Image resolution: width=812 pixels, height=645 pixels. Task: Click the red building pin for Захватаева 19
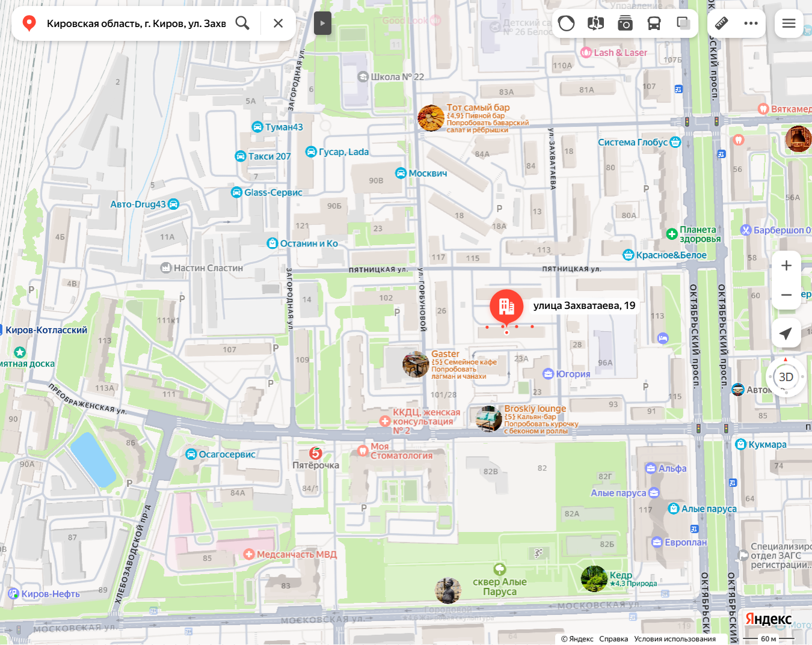click(x=506, y=307)
